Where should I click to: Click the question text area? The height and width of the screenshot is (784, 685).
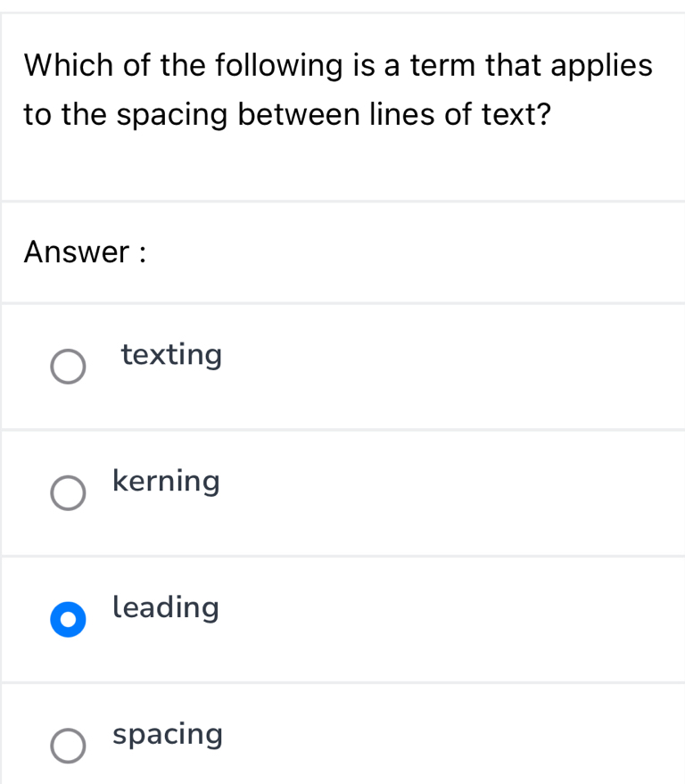pos(339,89)
